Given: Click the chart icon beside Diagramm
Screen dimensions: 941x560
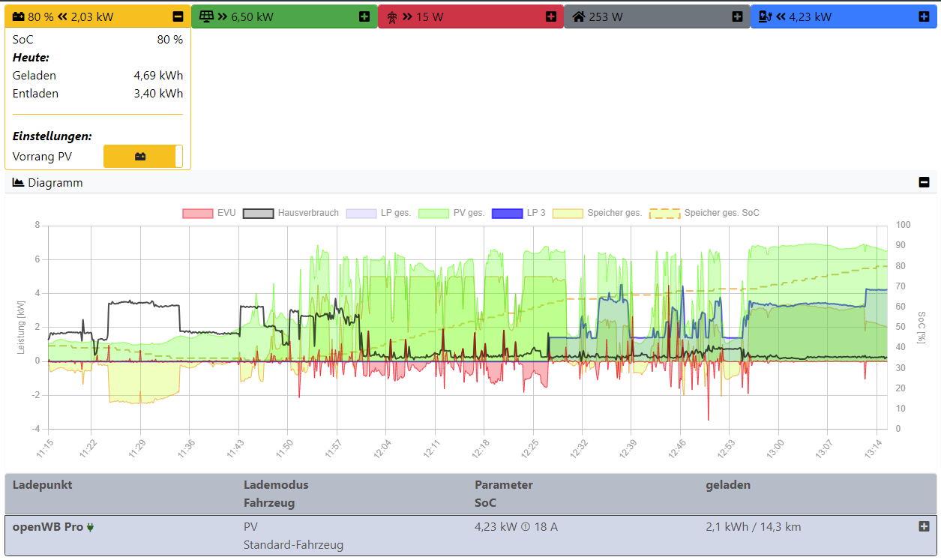Looking at the screenshot, I should [19, 182].
